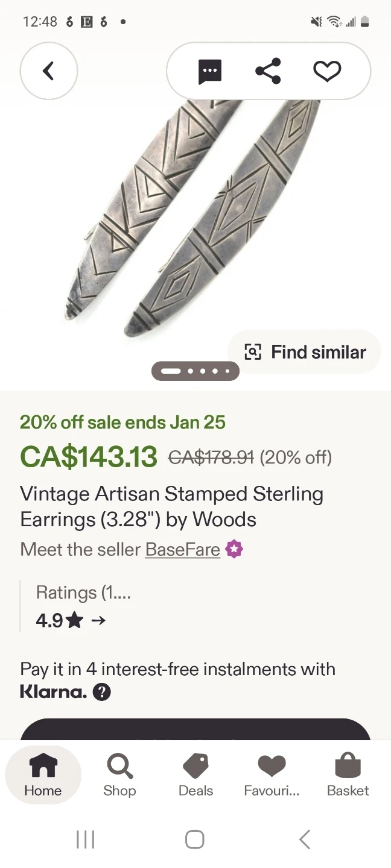391x868 pixels.
Task: Tap Klarna info question mark icon
Action: 102,692
